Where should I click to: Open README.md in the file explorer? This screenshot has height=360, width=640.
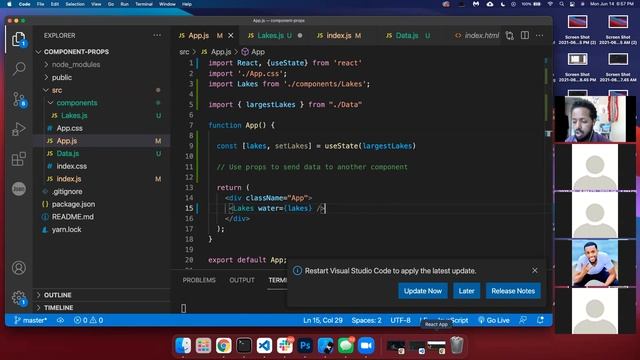coord(102,217)
